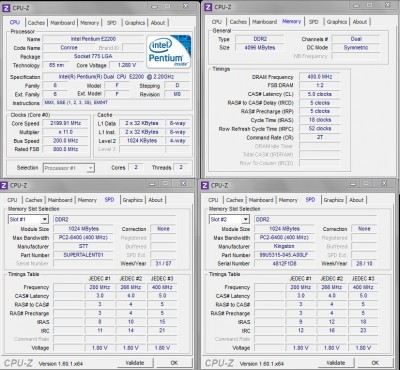400x370 pixels.
Task: Click the STT manufacturer value
Action: pyautogui.click(x=83, y=246)
